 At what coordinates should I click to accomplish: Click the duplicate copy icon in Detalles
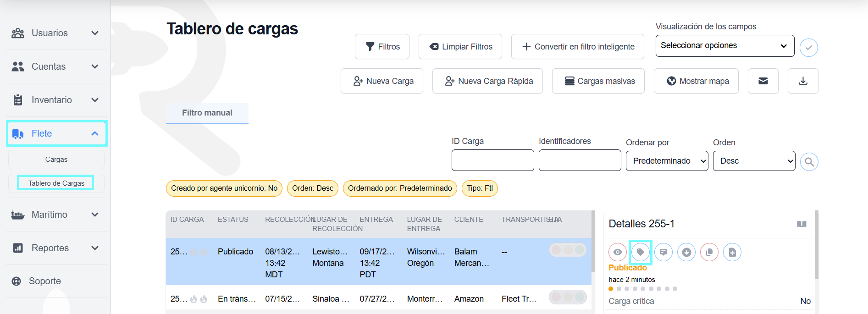coord(709,252)
